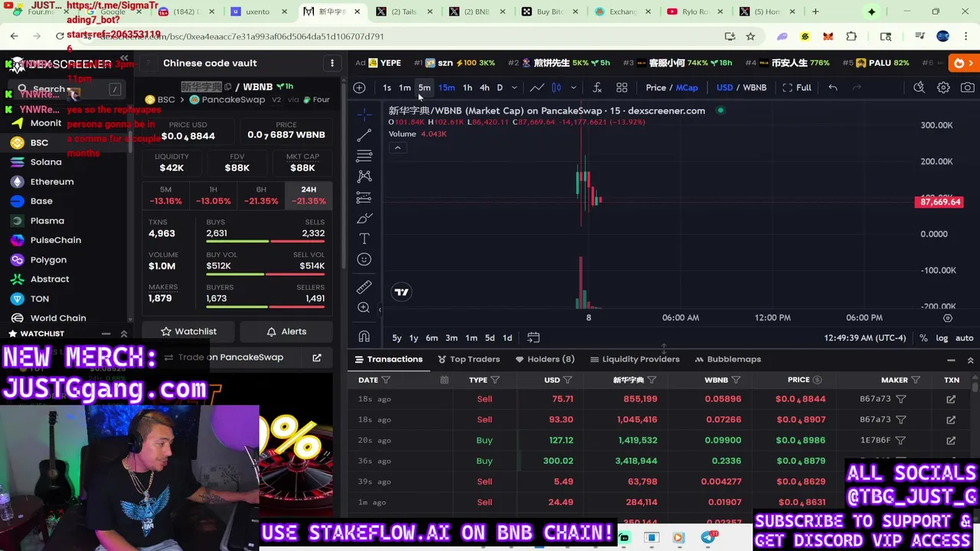Select the 5M stats tab
The height and width of the screenshot is (551, 980).
165,195
